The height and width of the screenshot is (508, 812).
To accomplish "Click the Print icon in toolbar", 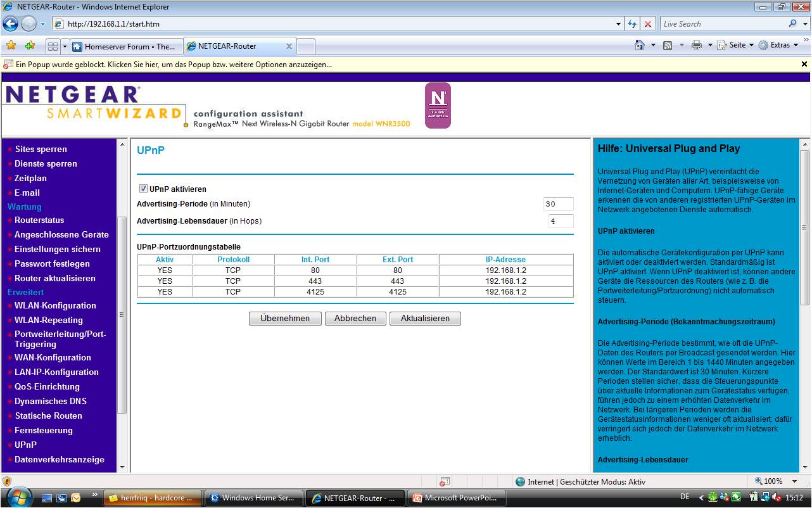I will coord(697,46).
